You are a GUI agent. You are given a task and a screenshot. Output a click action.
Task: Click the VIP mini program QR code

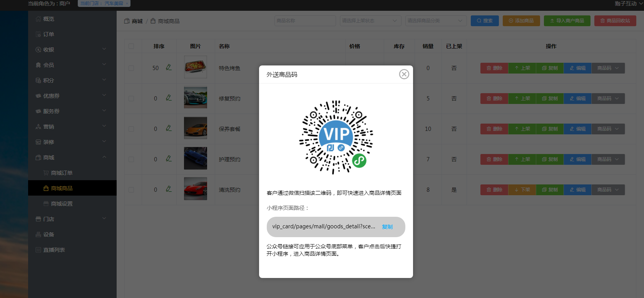pyautogui.click(x=336, y=137)
